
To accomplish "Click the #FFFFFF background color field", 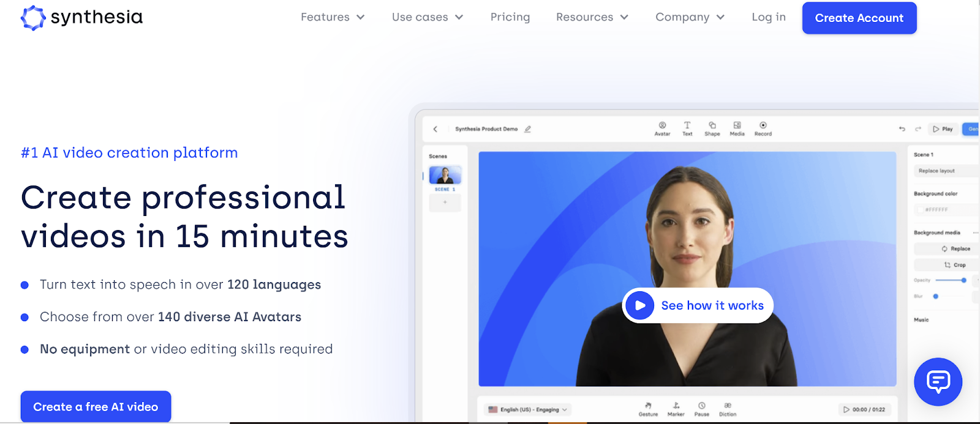I will (946, 209).
